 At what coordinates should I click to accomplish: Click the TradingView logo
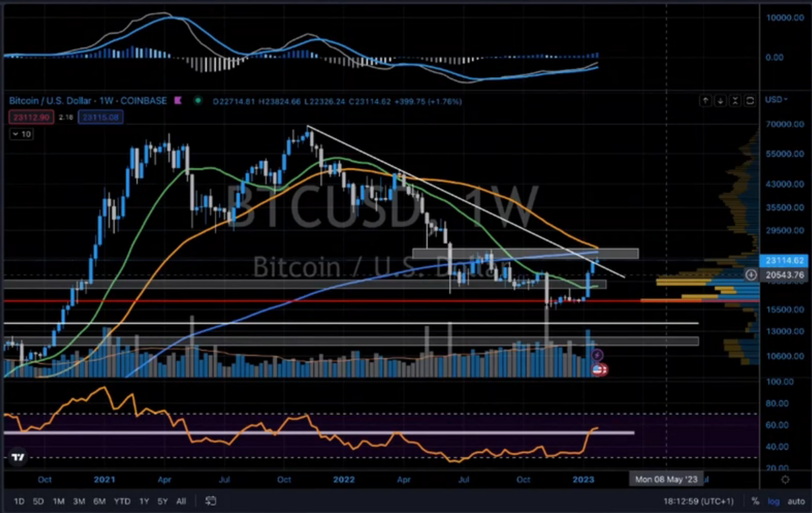click(18, 457)
